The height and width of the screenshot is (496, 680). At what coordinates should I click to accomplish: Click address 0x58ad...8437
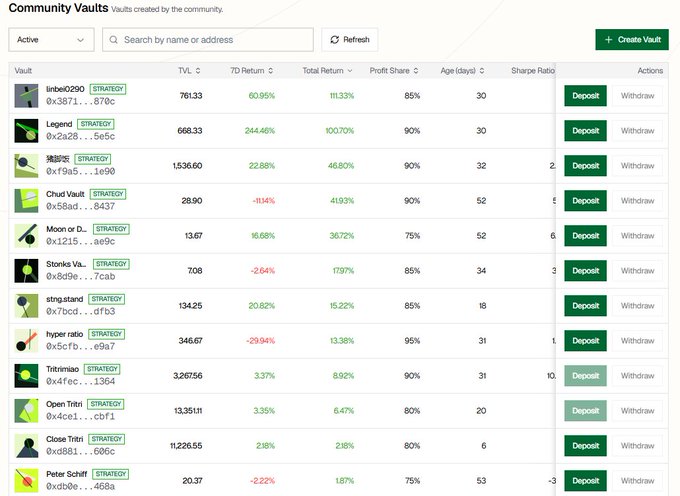click(81, 206)
